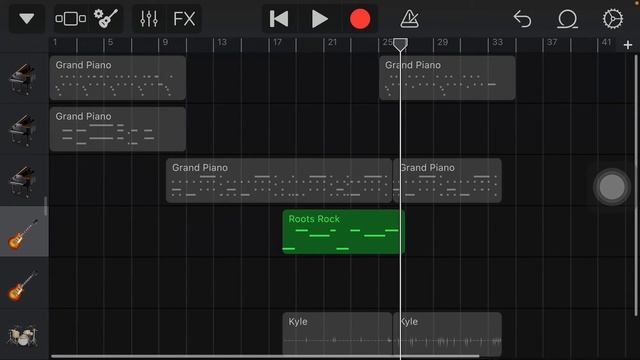640x360 pixels.
Task: Select first-track Grand Piano region at bar 25
Action: click(x=447, y=78)
